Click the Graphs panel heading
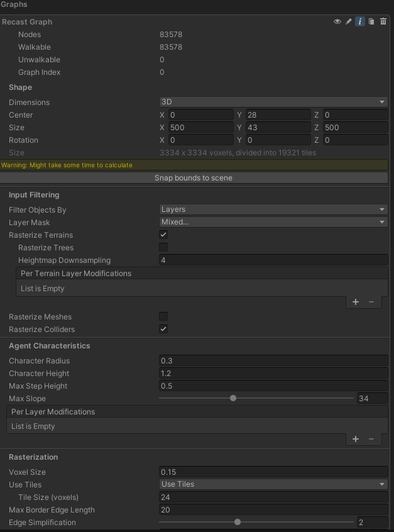The width and height of the screenshot is (394, 532). pyautogui.click(x=14, y=4)
